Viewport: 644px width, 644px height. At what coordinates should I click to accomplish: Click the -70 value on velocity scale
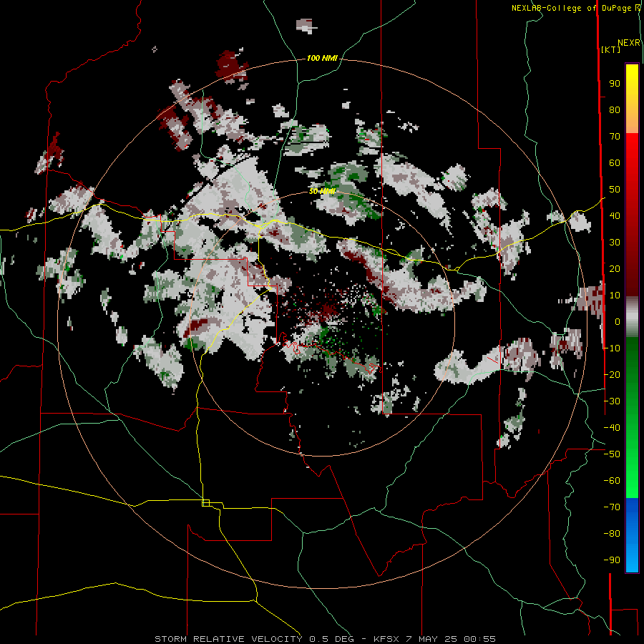tap(612, 507)
